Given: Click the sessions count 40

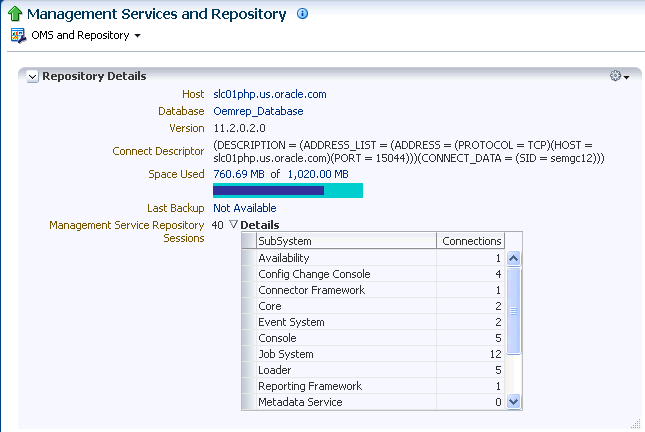Looking at the screenshot, I should (218, 225).
